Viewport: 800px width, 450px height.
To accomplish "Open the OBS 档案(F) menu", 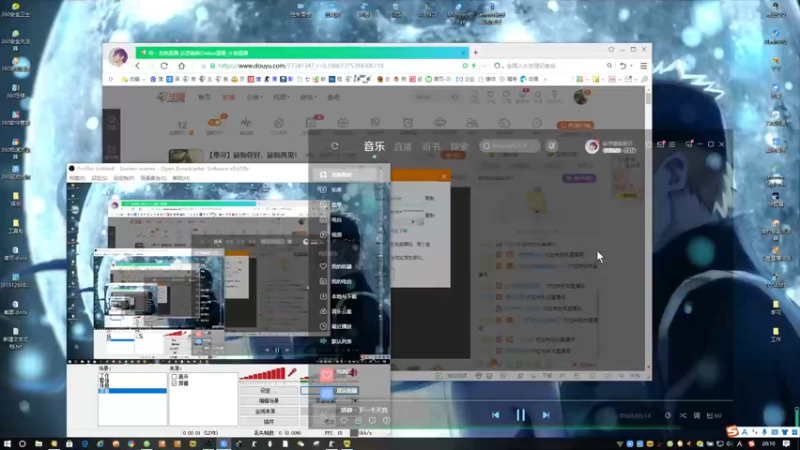I will 78,178.
